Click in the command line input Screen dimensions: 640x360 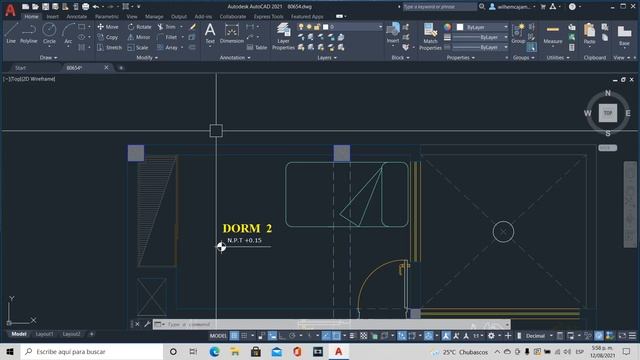331,324
